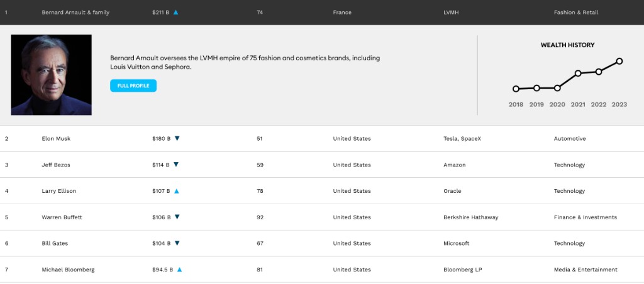Click the Warren Buffett name

[62, 217]
